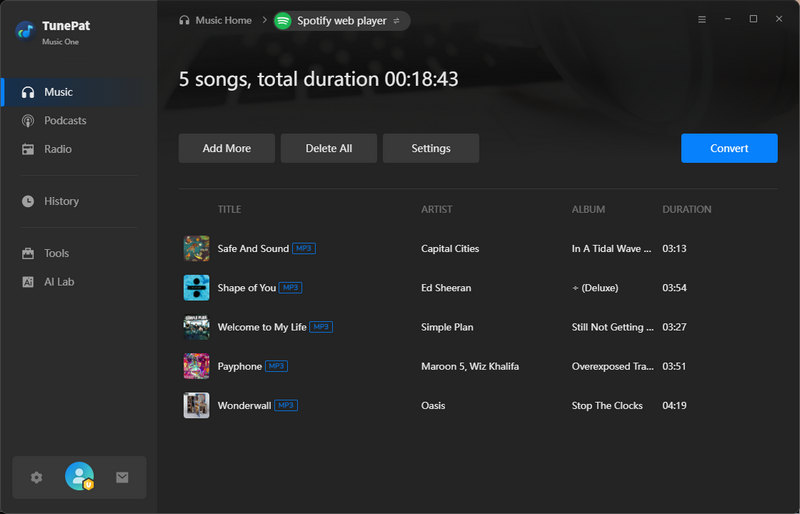Click album Still Not Getting
This screenshot has height=514, width=800.
tap(612, 327)
